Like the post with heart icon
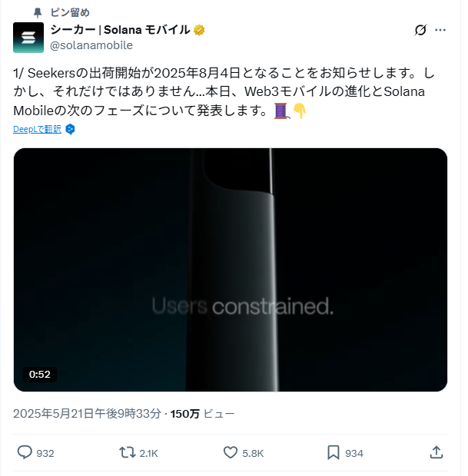Screen dimensions: 468x476 click(x=231, y=453)
